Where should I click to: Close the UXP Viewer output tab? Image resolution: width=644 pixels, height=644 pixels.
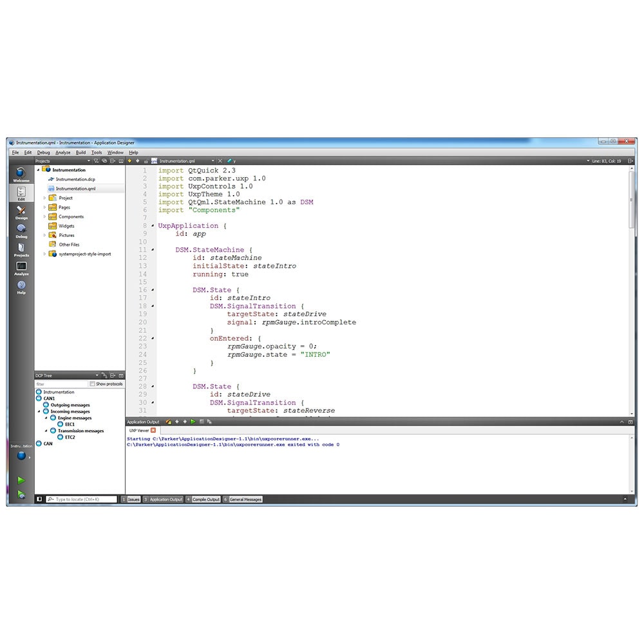click(153, 430)
